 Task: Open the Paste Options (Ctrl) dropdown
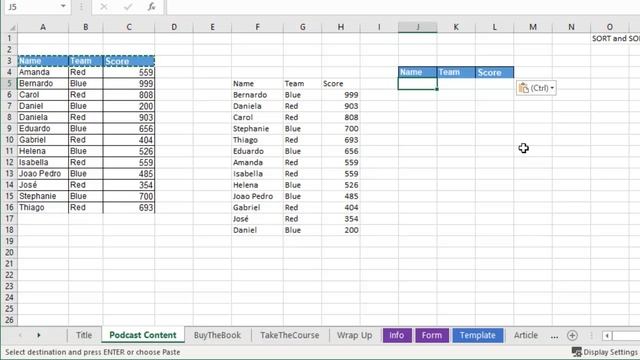click(536, 88)
